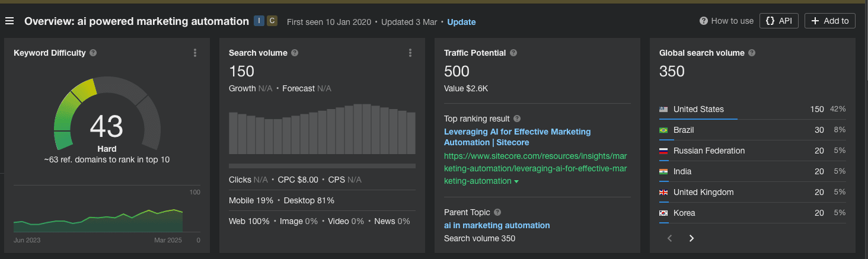
Task: Expand the Sitecore URL dropdown arrow
Action: tap(516, 181)
